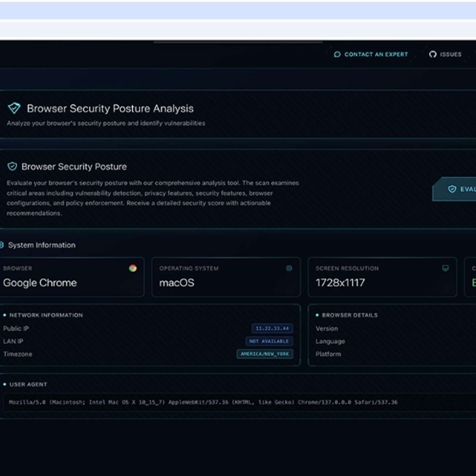Click the AMERICA/NEW_YORK timezone badge

coord(265,354)
